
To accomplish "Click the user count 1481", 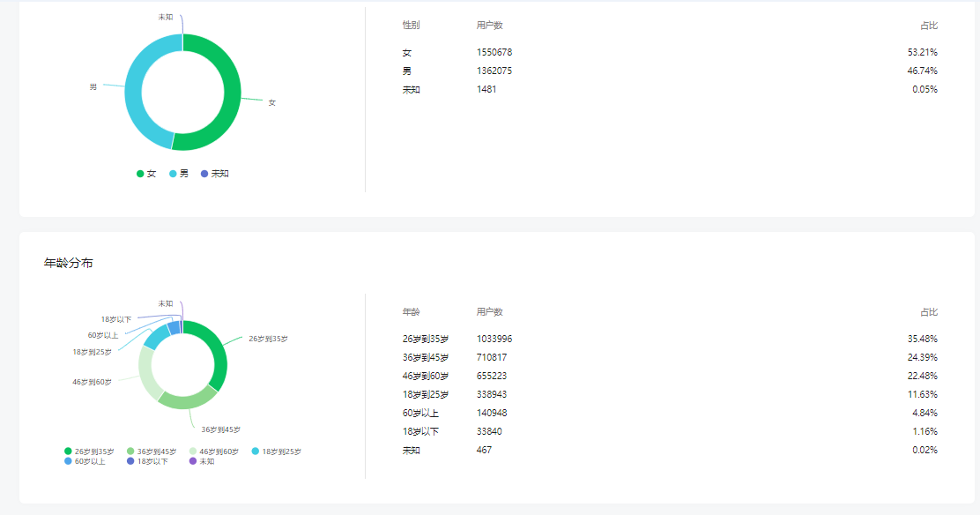I will [x=486, y=89].
